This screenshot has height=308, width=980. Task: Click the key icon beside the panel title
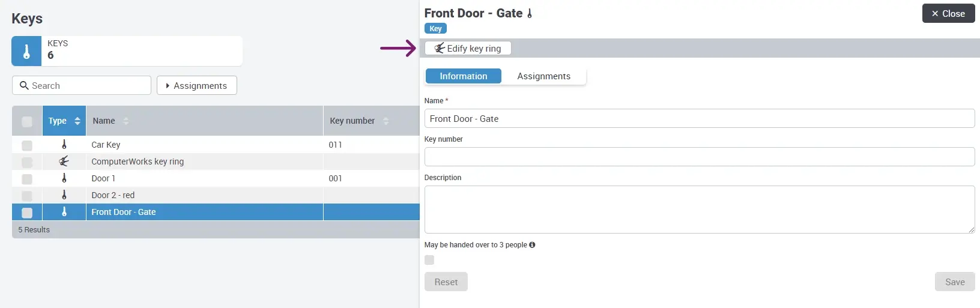530,14
